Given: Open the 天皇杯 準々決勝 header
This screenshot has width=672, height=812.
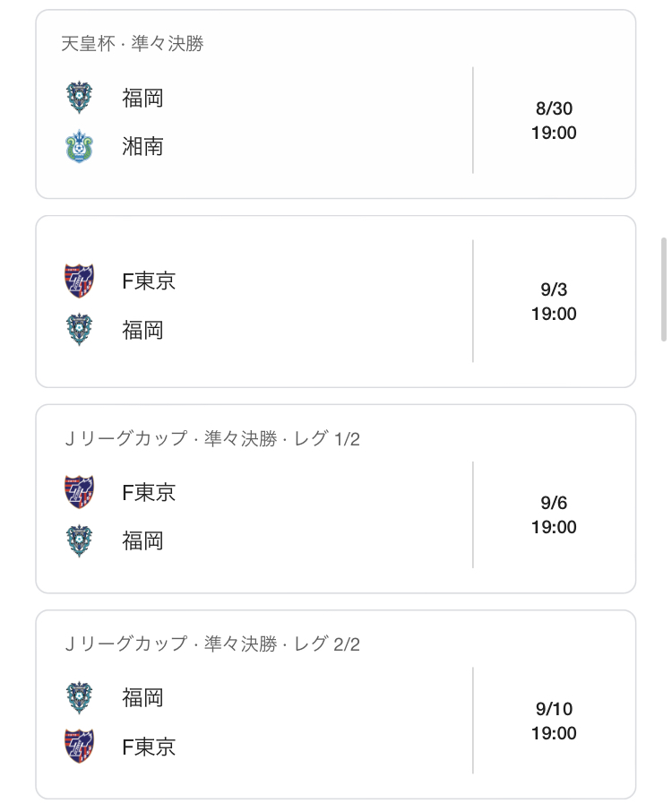Looking at the screenshot, I should pos(133,44).
